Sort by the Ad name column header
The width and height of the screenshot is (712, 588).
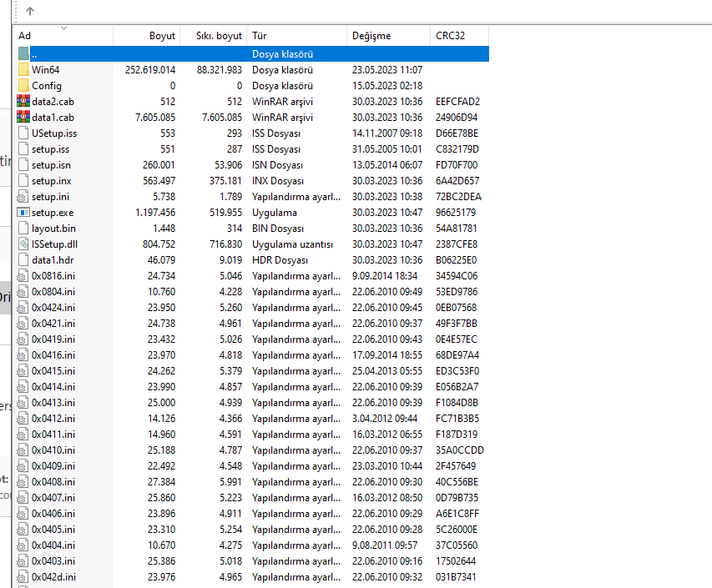pos(63,36)
